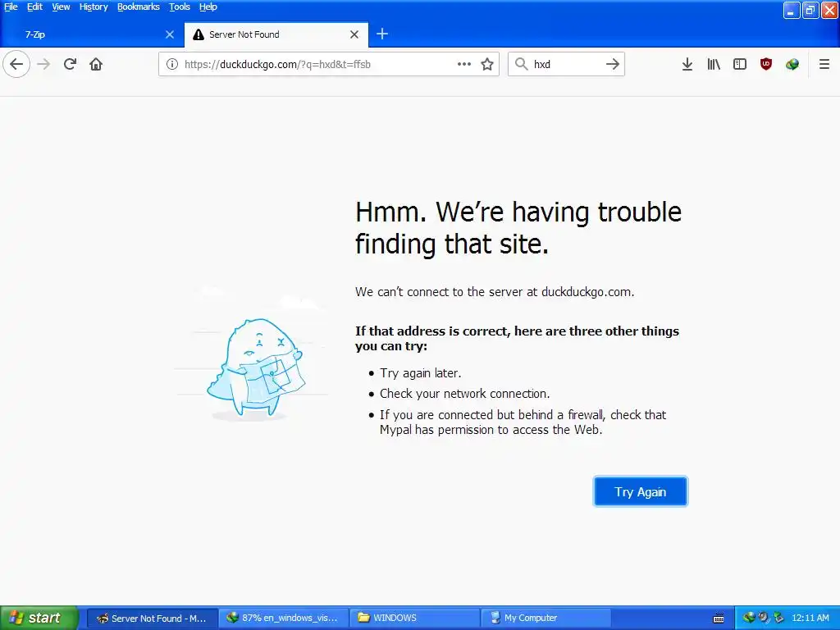Open the uBlock Origin extension
Image resolution: width=840 pixels, height=630 pixels.
(766, 64)
